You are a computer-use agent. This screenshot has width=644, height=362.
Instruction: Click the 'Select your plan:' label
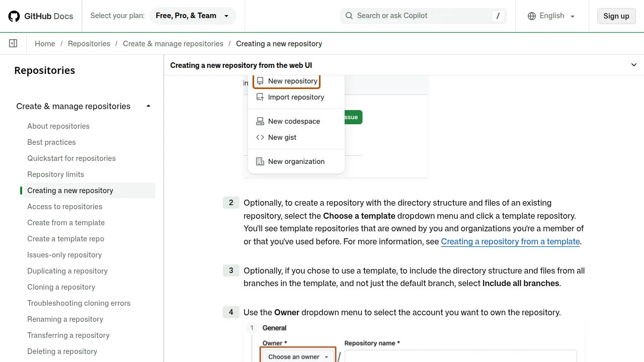tap(118, 16)
